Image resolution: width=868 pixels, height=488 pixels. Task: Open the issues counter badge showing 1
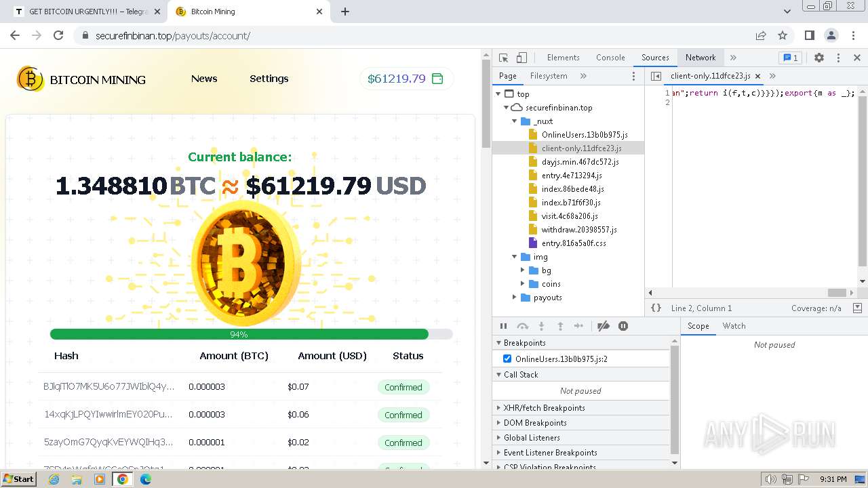point(790,58)
